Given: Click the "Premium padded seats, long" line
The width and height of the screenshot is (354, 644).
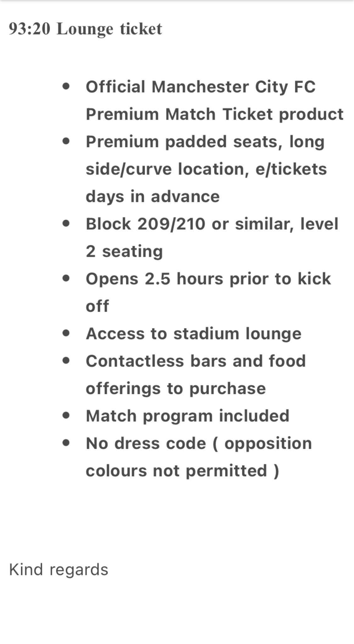Looking at the screenshot, I should 205,142.
